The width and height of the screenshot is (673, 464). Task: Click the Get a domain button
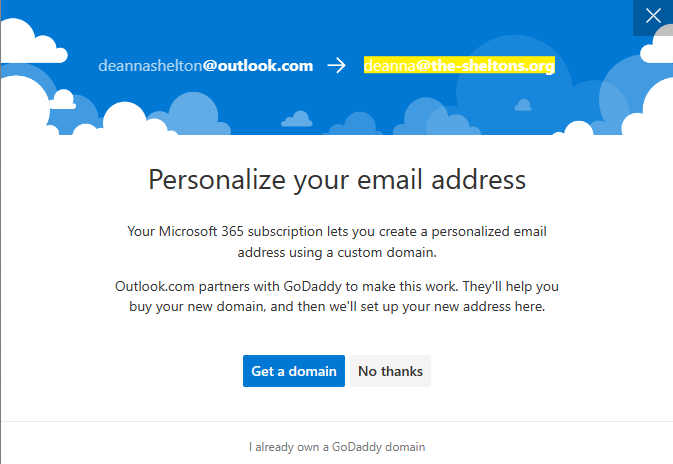293,371
